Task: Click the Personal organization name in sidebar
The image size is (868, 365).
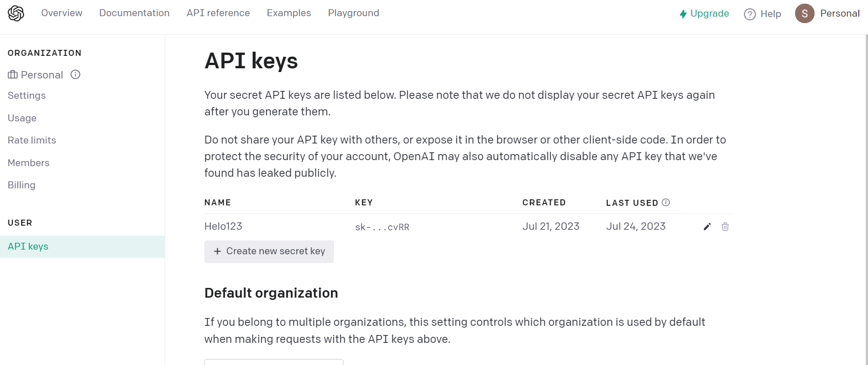Action: (42, 75)
